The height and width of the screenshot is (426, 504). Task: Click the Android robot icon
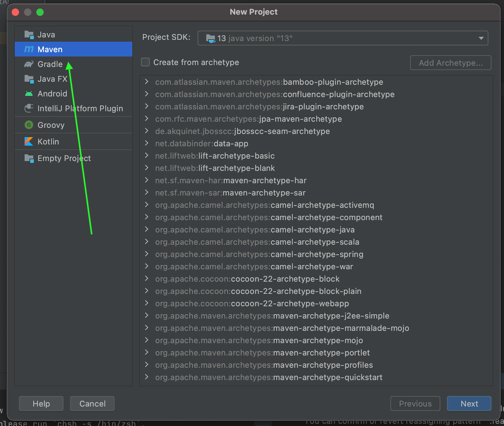29,94
